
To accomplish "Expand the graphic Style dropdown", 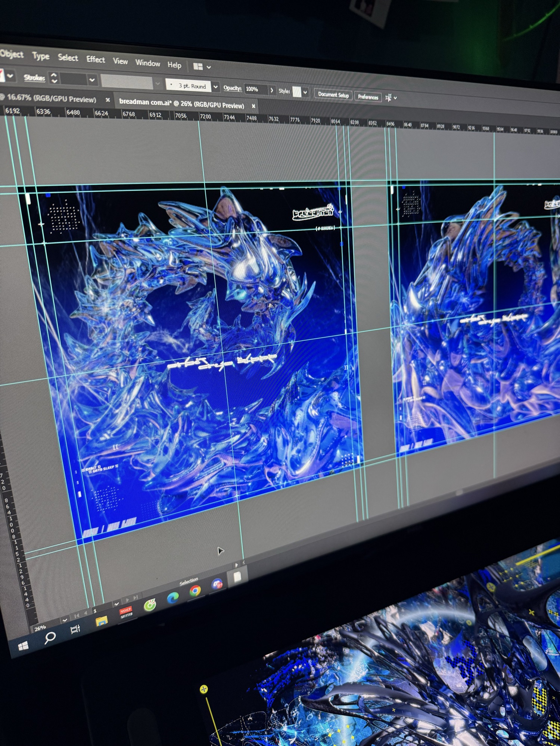I will click(305, 92).
